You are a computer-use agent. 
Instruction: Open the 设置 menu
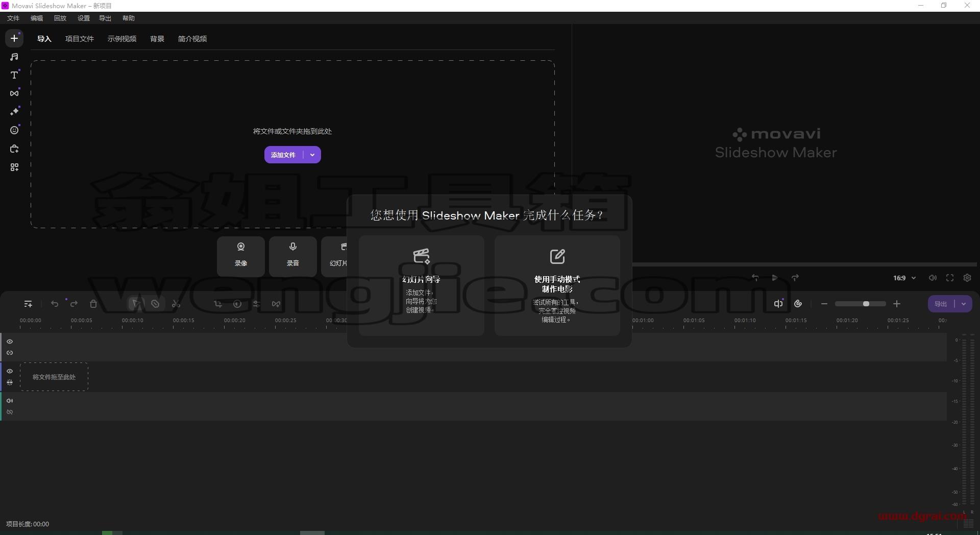[84, 18]
